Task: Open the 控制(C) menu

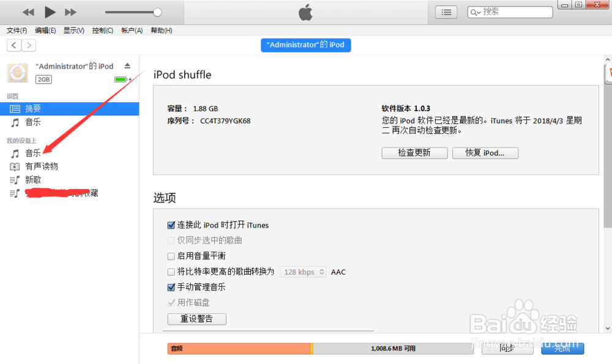Action: [103, 31]
